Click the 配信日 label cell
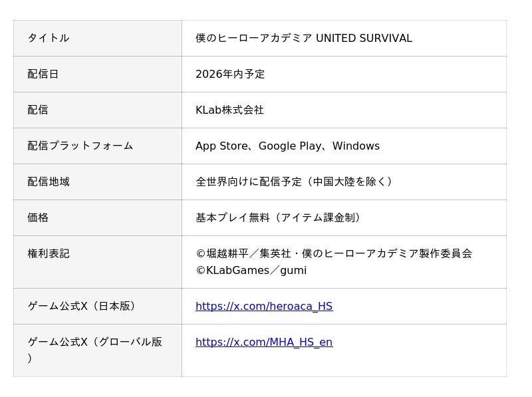This screenshot has width=532, height=397. 43,74
